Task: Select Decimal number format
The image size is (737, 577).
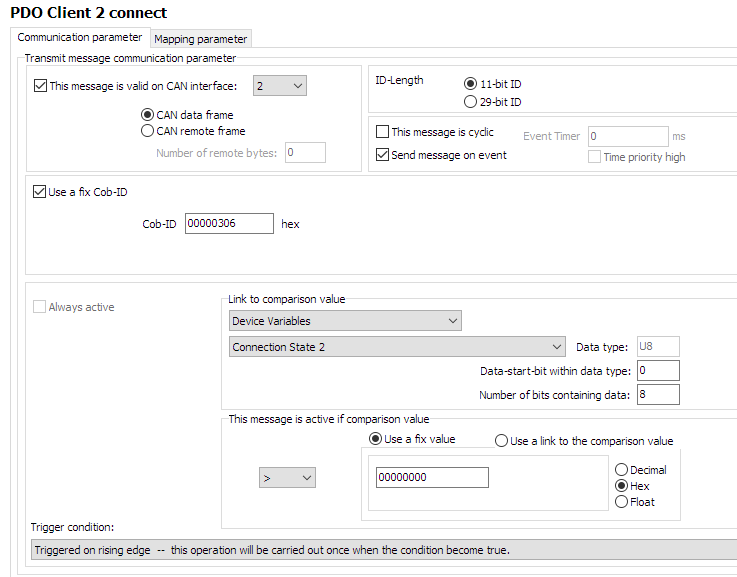Action: pos(621,470)
